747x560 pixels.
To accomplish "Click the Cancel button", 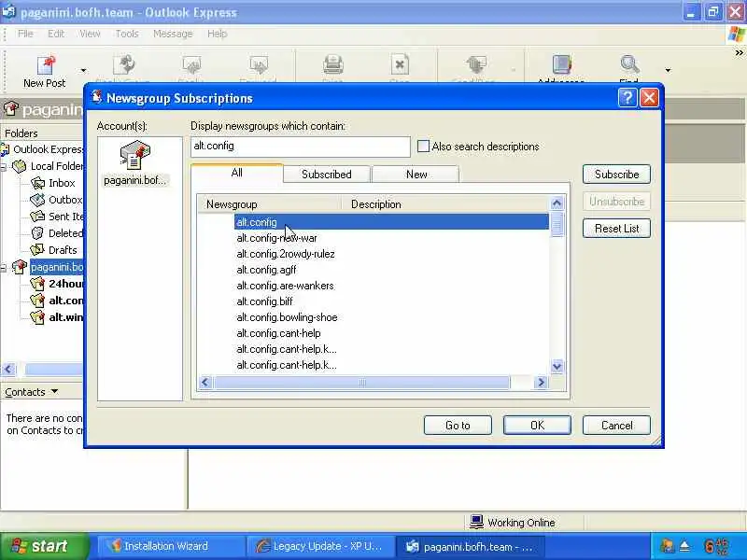I will 616,426.
